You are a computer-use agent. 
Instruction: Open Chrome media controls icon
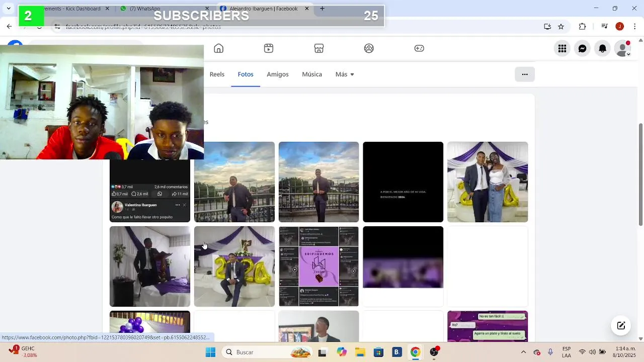(605, 27)
